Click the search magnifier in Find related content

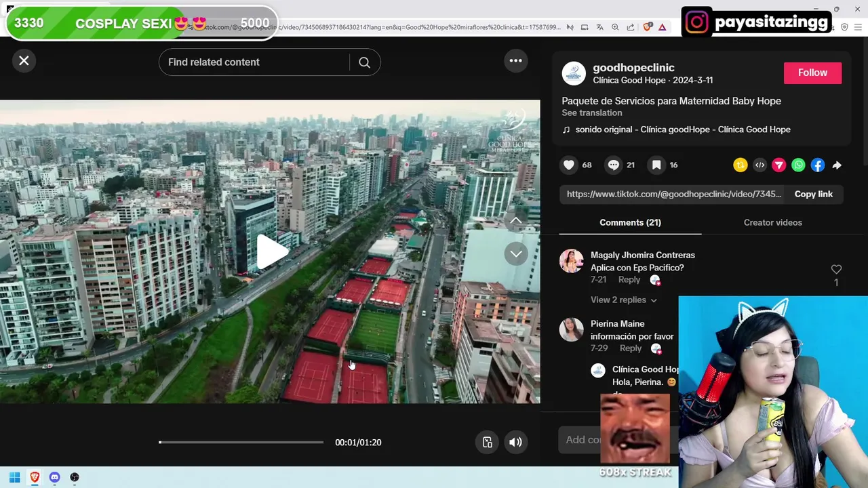pyautogui.click(x=364, y=62)
